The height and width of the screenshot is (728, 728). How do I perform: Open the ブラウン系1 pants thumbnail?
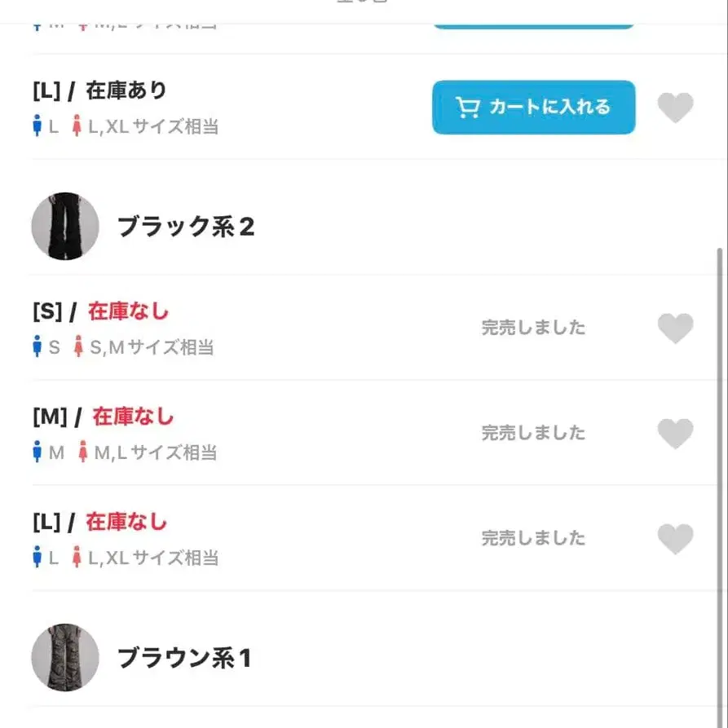point(65,658)
